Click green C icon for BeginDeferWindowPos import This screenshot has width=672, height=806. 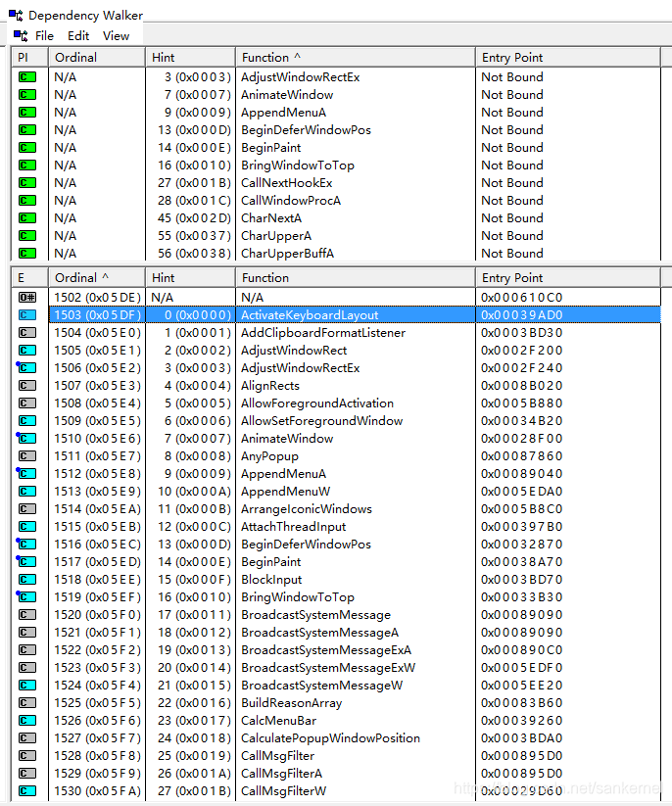pyautogui.click(x=27, y=130)
